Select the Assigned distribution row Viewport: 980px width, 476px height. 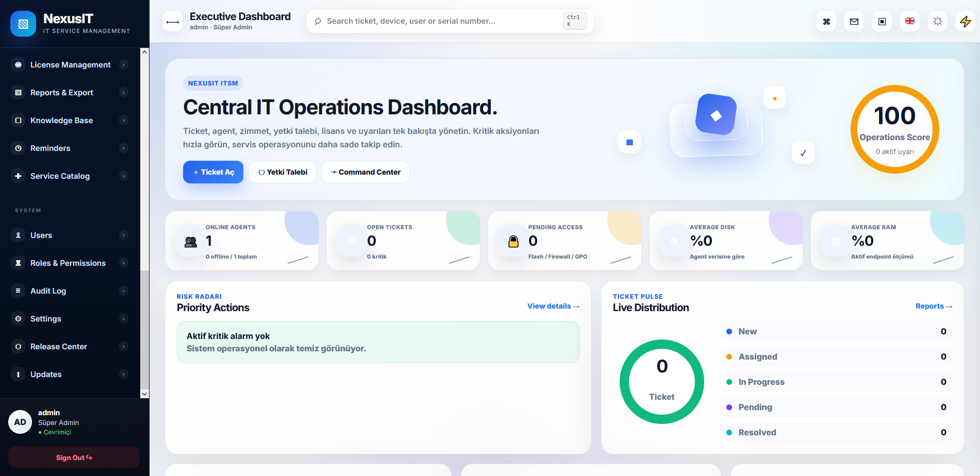(836, 356)
